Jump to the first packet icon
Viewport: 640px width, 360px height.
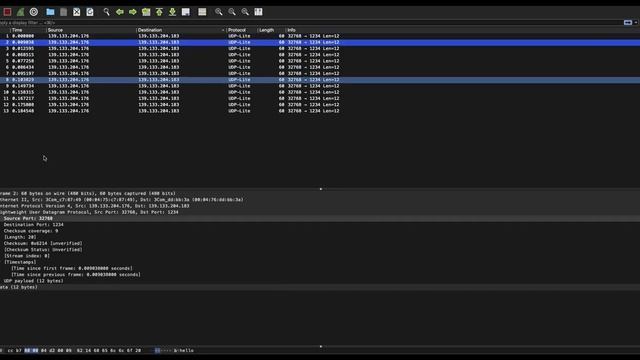[x=159, y=12]
